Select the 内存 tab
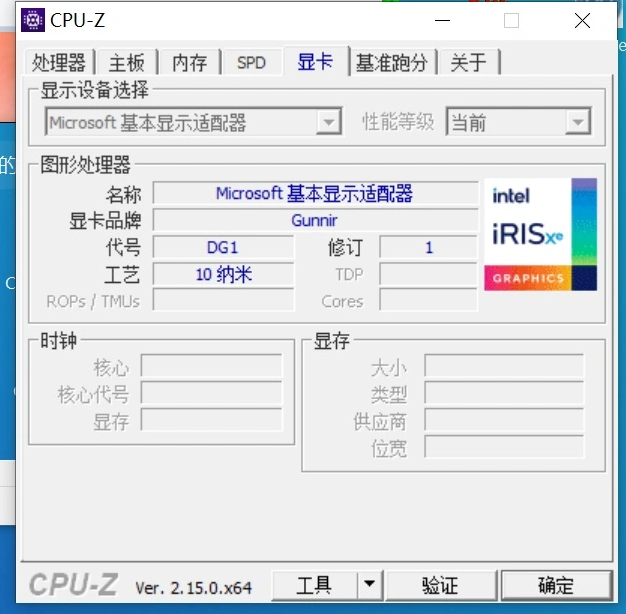The image size is (626, 614). click(189, 62)
